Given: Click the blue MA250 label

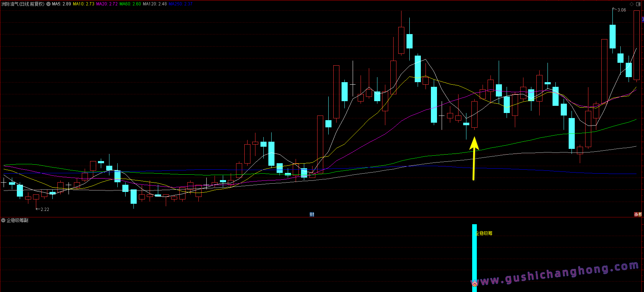Looking at the screenshot, I should (180, 4).
